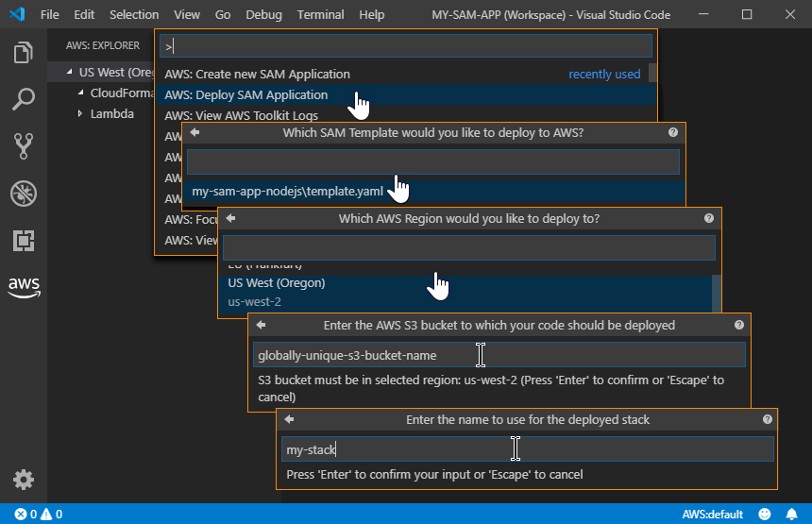This screenshot has height=524, width=812.
Task: Open the Manage gear icon
Action: (24, 480)
